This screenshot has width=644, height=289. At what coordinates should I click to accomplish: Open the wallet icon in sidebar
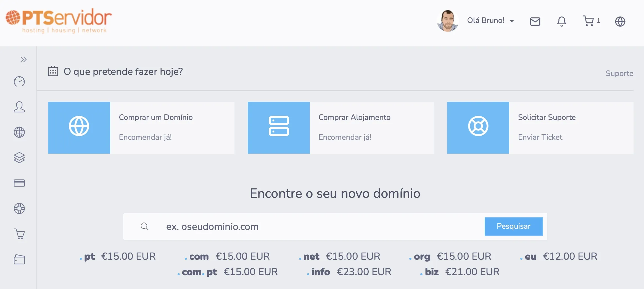pyautogui.click(x=19, y=259)
